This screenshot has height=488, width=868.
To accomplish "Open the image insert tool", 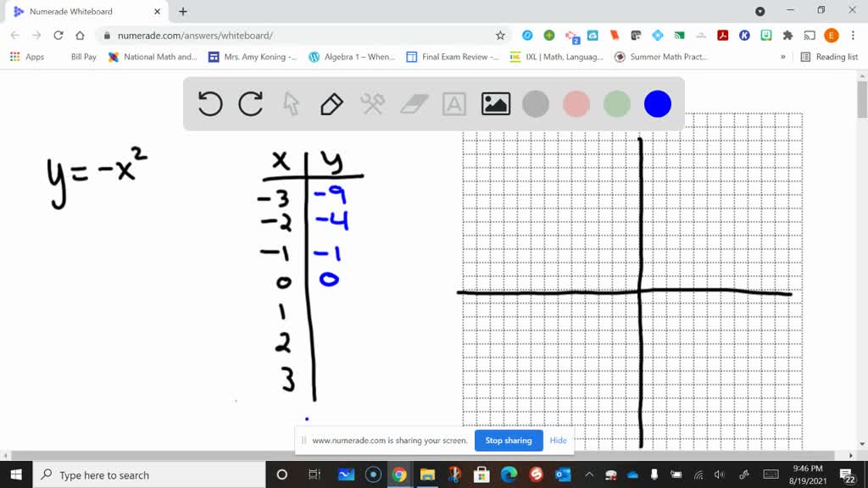I will pyautogui.click(x=495, y=103).
